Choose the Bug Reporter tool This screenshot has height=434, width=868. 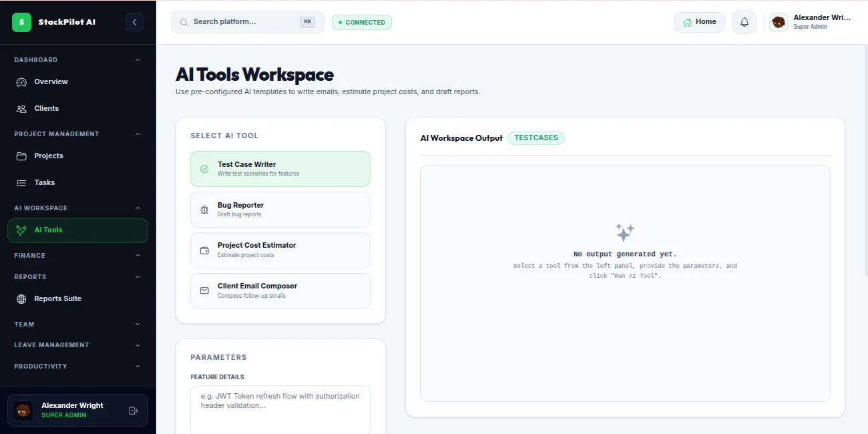point(280,210)
